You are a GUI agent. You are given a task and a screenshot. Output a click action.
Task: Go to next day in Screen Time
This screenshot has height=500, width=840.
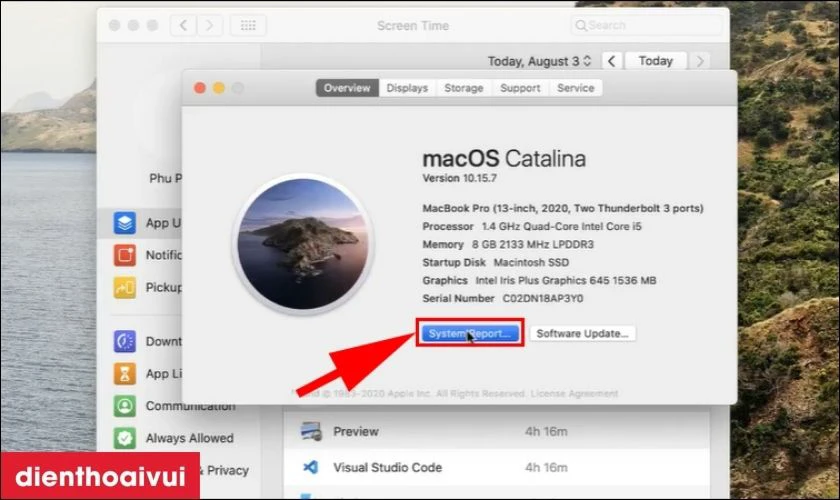pyautogui.click(x=700, y=61)
